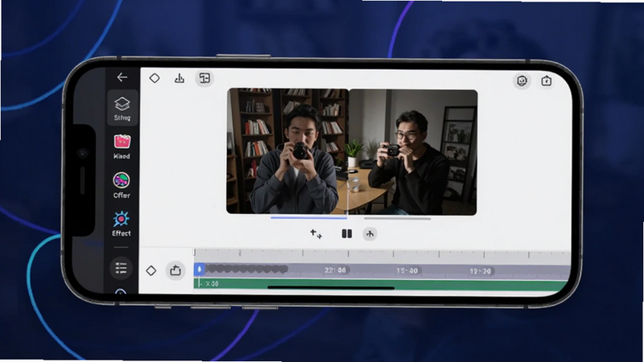Open the pink Kiaod panel icon
The image size is (644, 362).
tap(122, 146)
